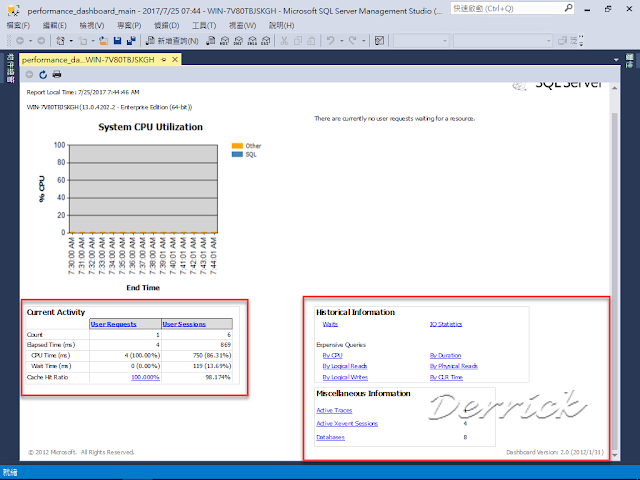Click the Copy toolbar icon
Screen dimensions: 640x480
coord(298,40)
